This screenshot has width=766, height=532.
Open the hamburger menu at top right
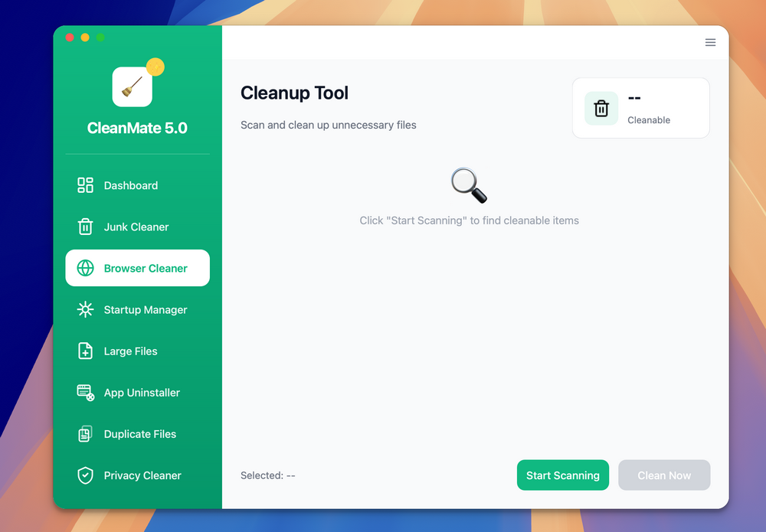tap(710, 42)
